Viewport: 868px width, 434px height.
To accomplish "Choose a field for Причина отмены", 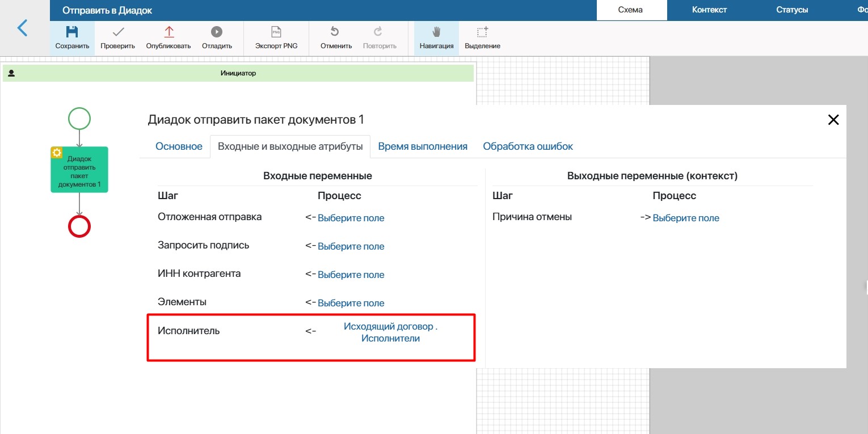I will pos(686,218).
